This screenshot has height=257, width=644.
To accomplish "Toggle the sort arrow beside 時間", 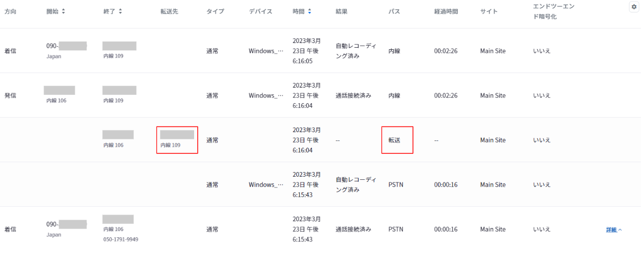I will pos(310,11).
